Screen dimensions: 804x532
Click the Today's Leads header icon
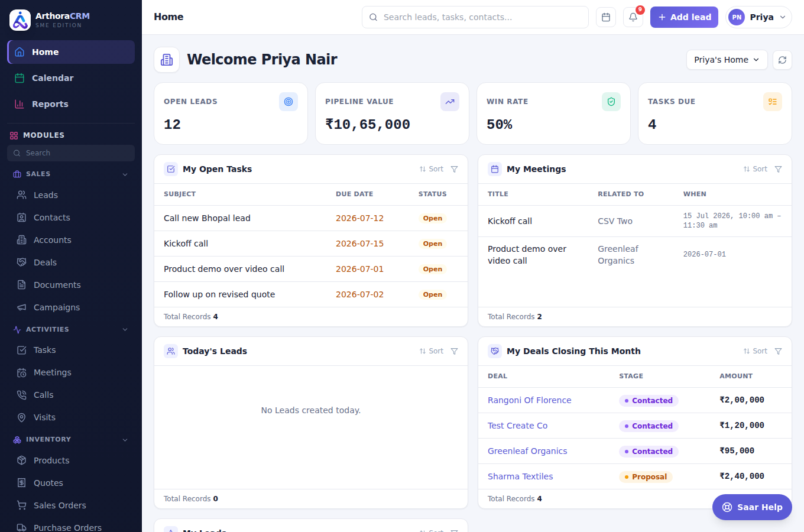[x=171, y=351]
